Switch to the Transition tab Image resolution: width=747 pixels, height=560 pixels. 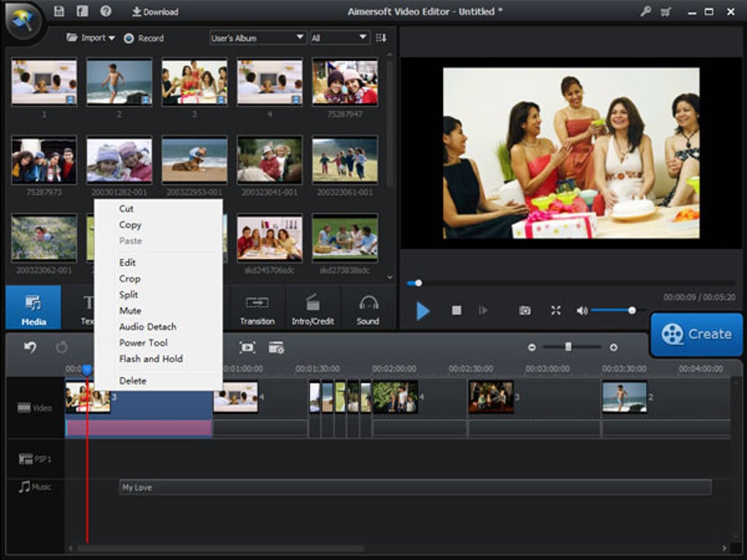point(257,310)
